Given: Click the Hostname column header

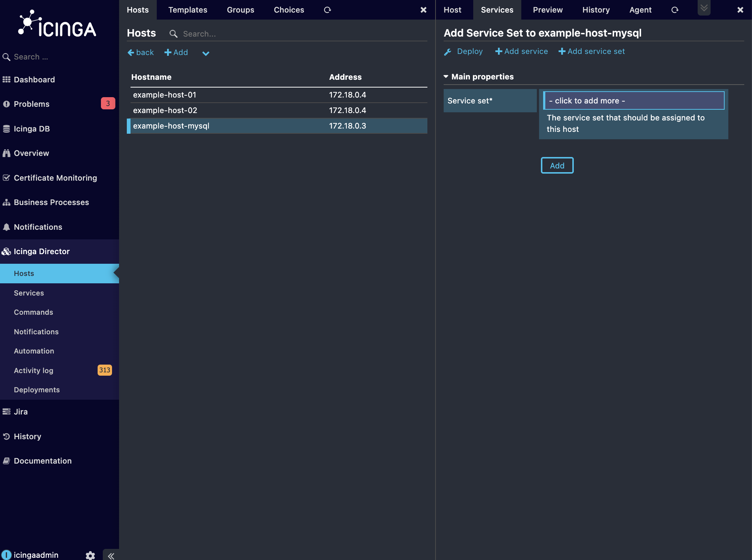Looking at the screenshot, I should (x=151, y=77).
